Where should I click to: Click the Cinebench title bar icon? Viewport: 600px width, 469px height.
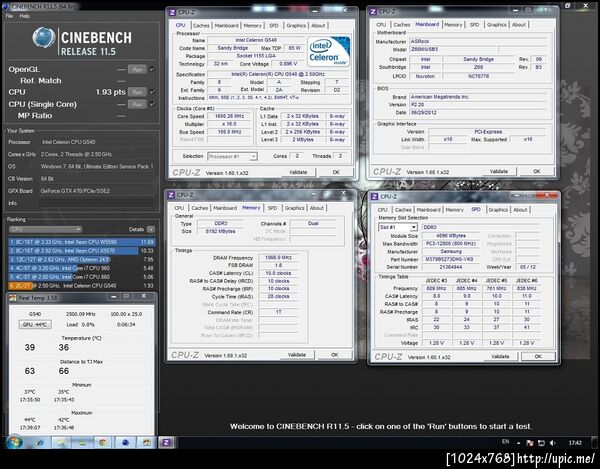pyautogui.click(x=5, y=6)
